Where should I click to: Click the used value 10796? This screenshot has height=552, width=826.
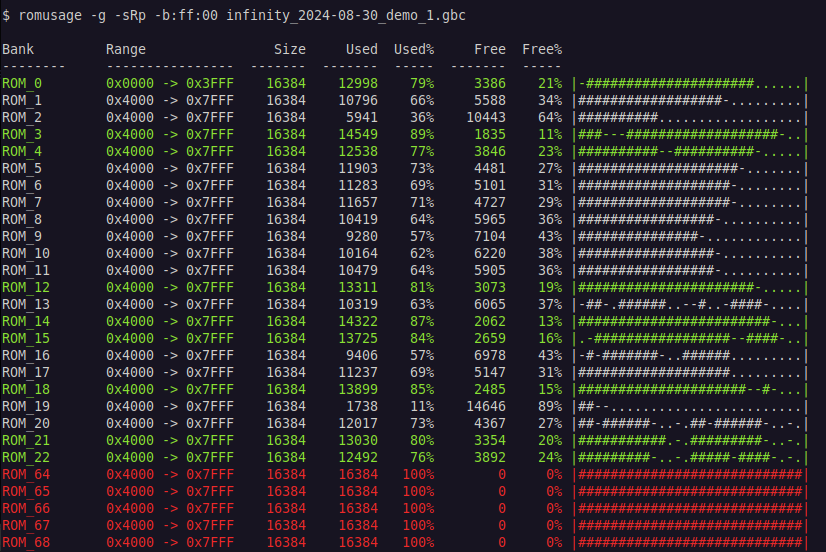point(358,100)
